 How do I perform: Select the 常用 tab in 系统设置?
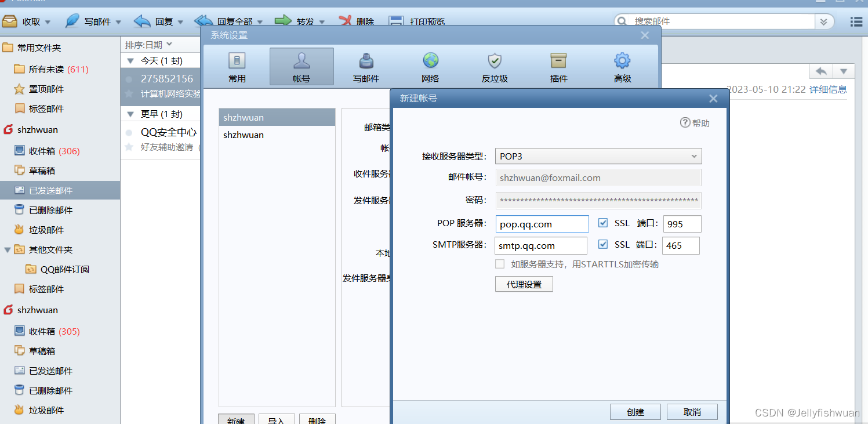point(237,67)
